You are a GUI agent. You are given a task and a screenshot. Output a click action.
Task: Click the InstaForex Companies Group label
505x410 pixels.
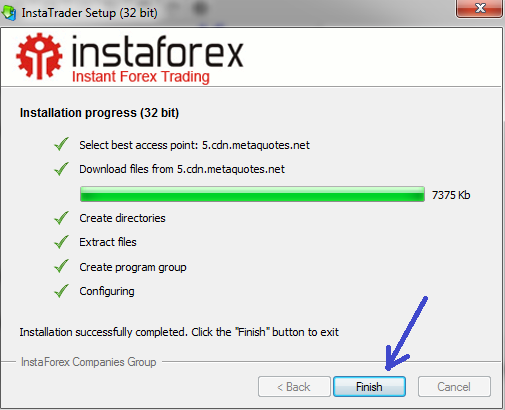[x=89, y=362]
